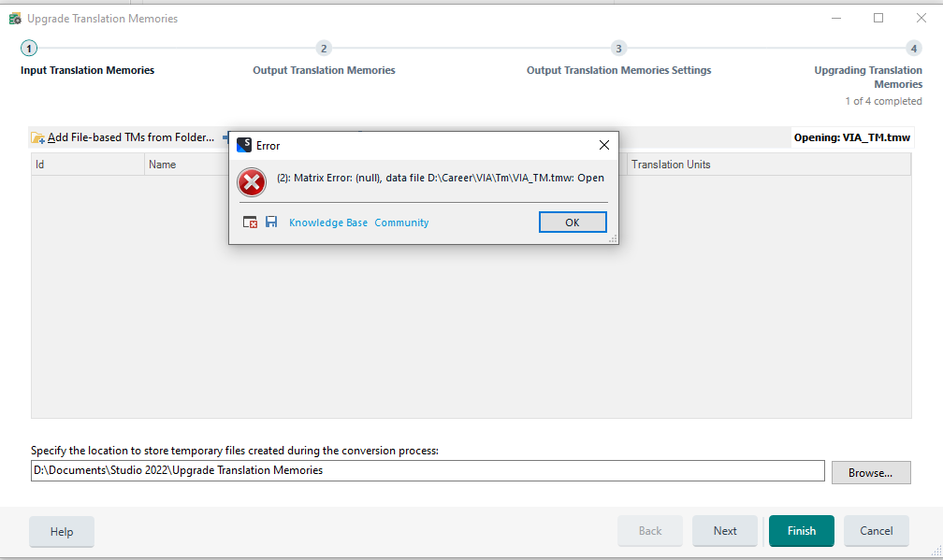The width and height of the screenshot is (943, 560).
Task: Click the temporary files location field
Action: [428, 470]
